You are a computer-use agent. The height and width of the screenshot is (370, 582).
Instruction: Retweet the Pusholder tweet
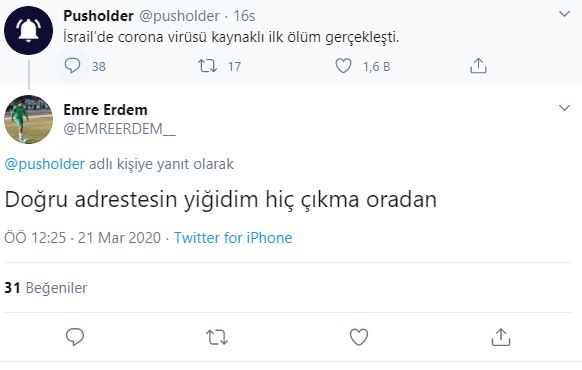coord(207,66)
